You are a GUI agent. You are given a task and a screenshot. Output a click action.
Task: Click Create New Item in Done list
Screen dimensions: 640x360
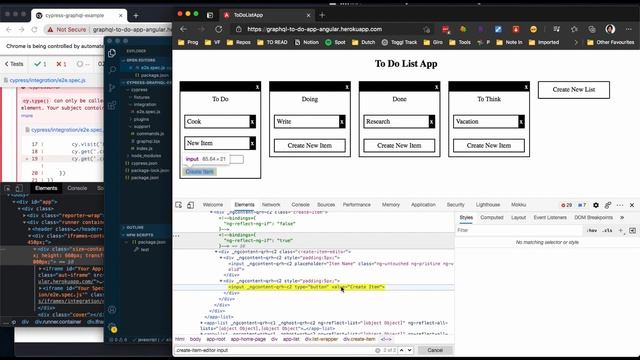click(399, 146)
